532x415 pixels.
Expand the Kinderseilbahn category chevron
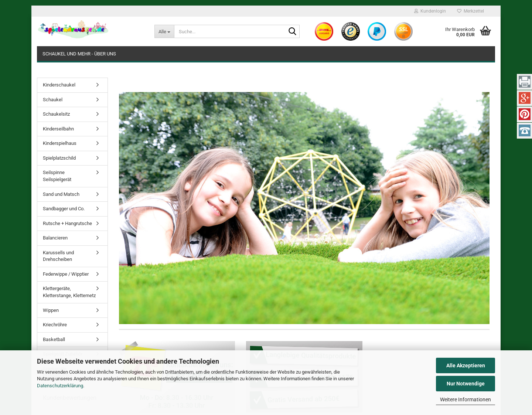98,129
